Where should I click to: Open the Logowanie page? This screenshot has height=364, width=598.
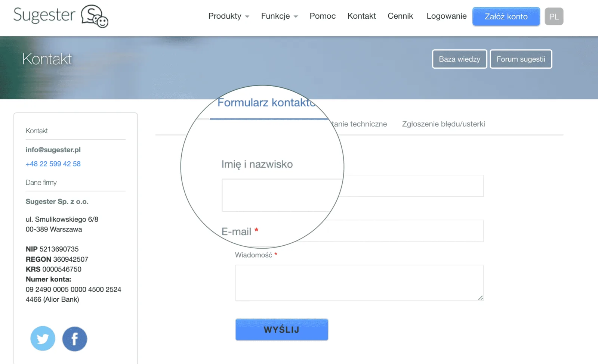coord(447,16)
